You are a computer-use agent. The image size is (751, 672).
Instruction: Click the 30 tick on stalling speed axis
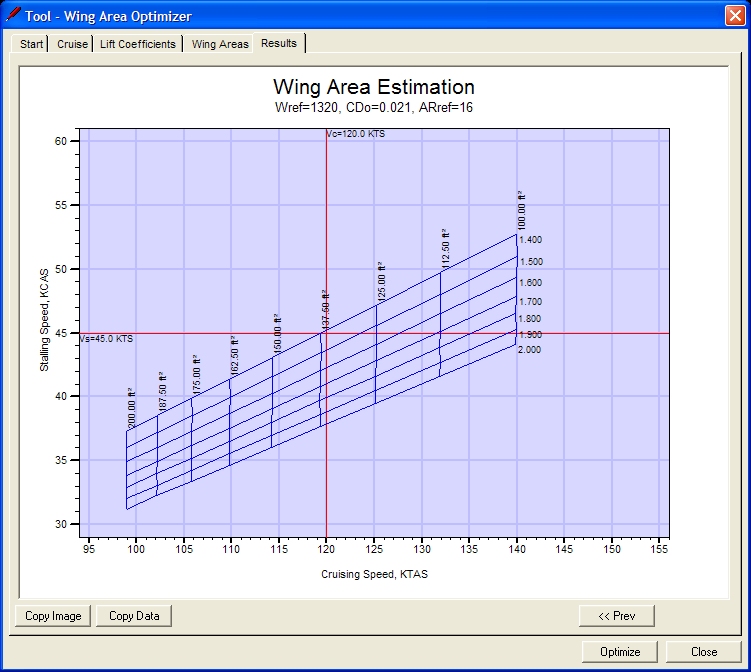click(x=60, y=524)
